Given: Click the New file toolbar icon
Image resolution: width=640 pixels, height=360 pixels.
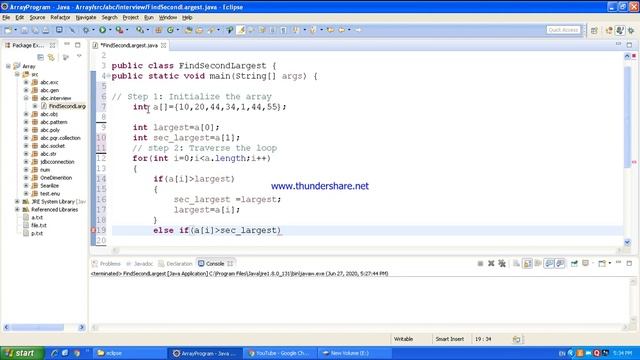Looking at the screenshot, I should [8, 30].
